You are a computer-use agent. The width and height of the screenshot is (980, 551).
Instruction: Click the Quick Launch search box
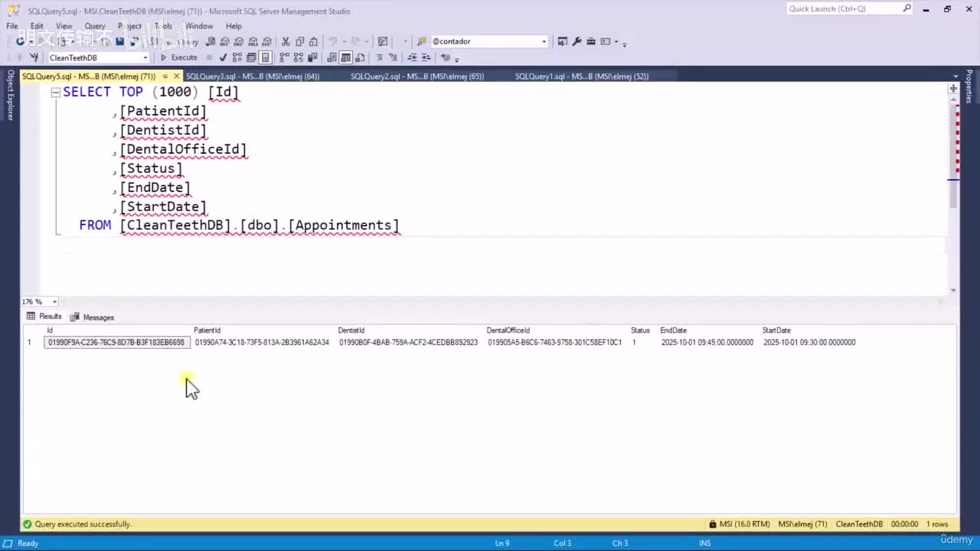tap(850, 9)
